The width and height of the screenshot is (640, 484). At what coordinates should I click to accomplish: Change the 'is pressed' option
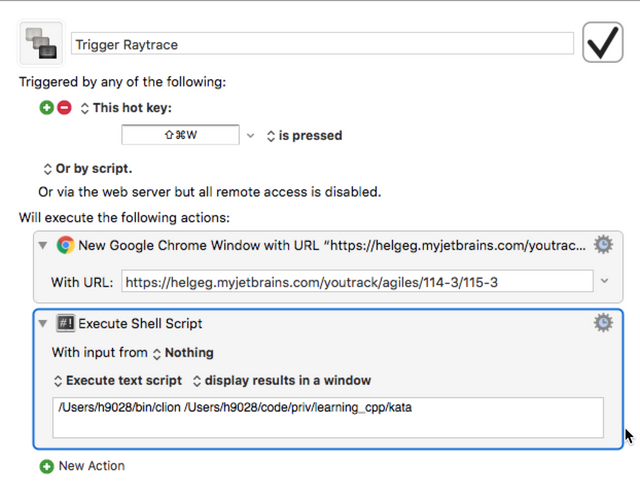304,135
